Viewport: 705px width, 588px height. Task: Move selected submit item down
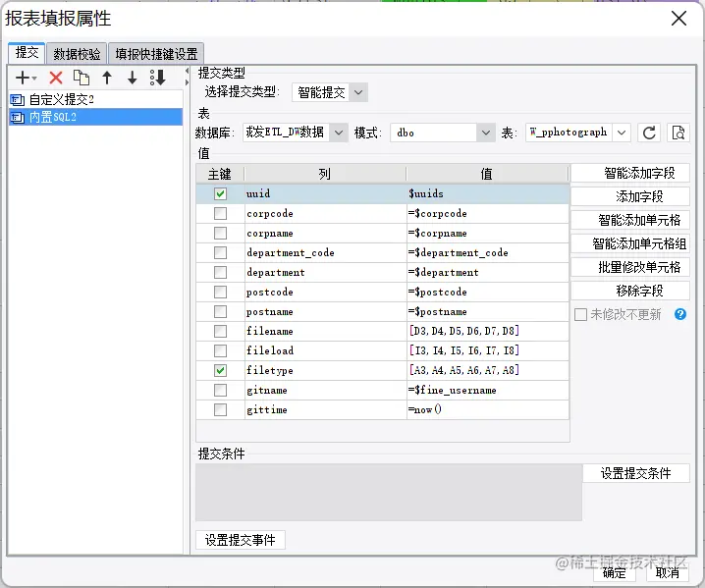[x=133, y=78]
